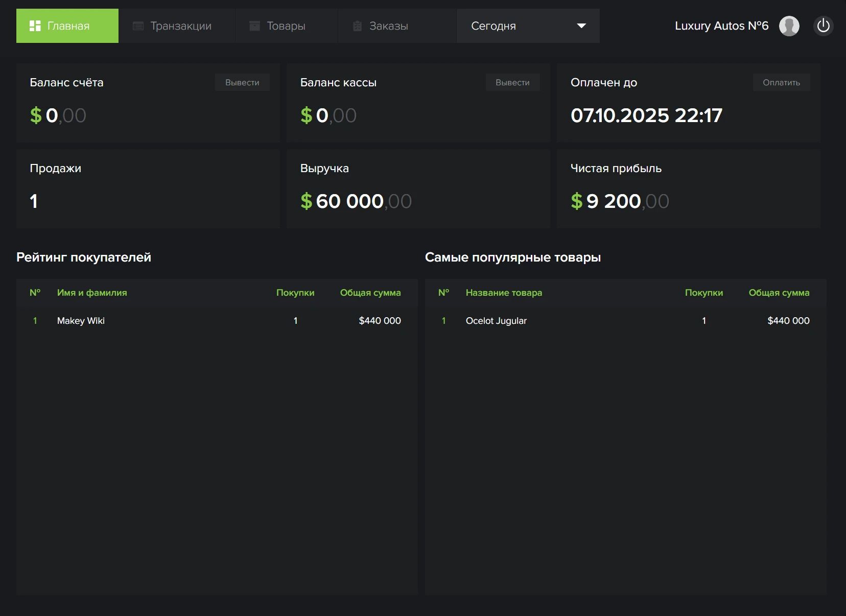Viewport: 846px width, 616px height.
Task: Sort buyers by Общая сумма column
Action: tap(370, 293)
